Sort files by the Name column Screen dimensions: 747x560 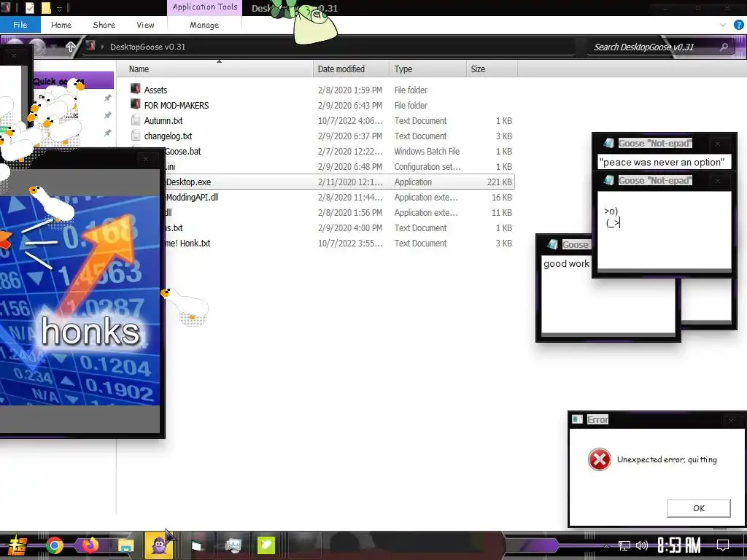(217, 69)
